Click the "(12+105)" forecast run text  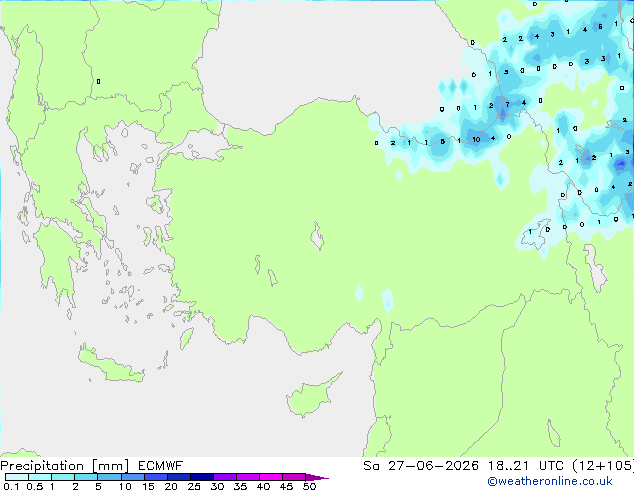tap(603, 466)
